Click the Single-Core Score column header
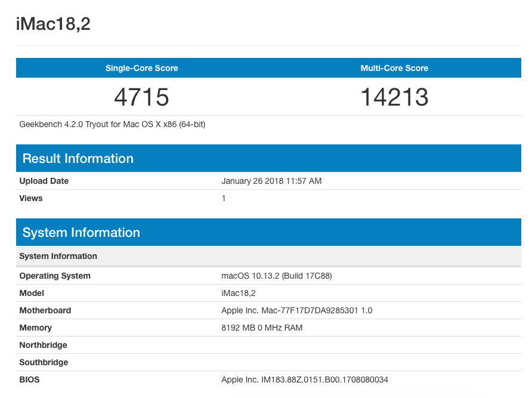Screen dimensions: 532x398 (141, 68)
